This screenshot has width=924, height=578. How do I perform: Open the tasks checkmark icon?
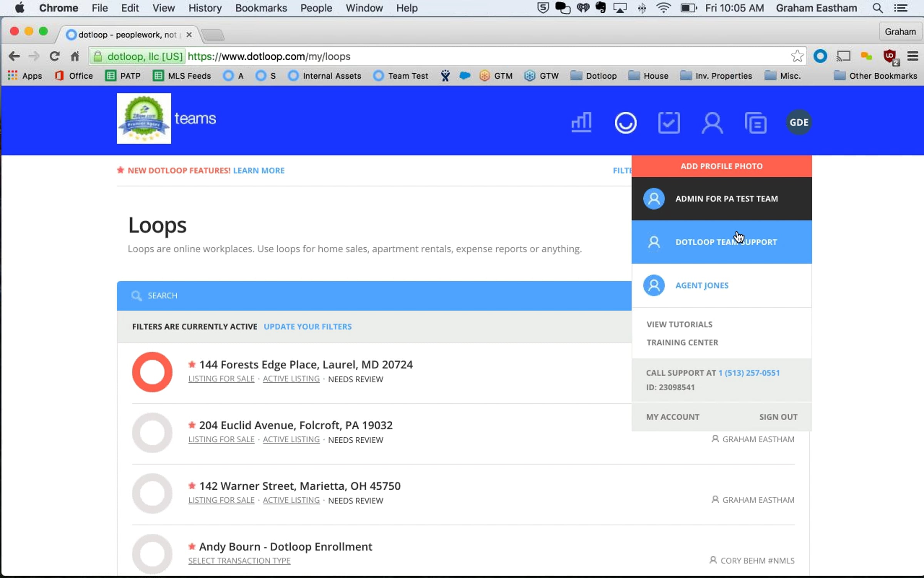669,123
